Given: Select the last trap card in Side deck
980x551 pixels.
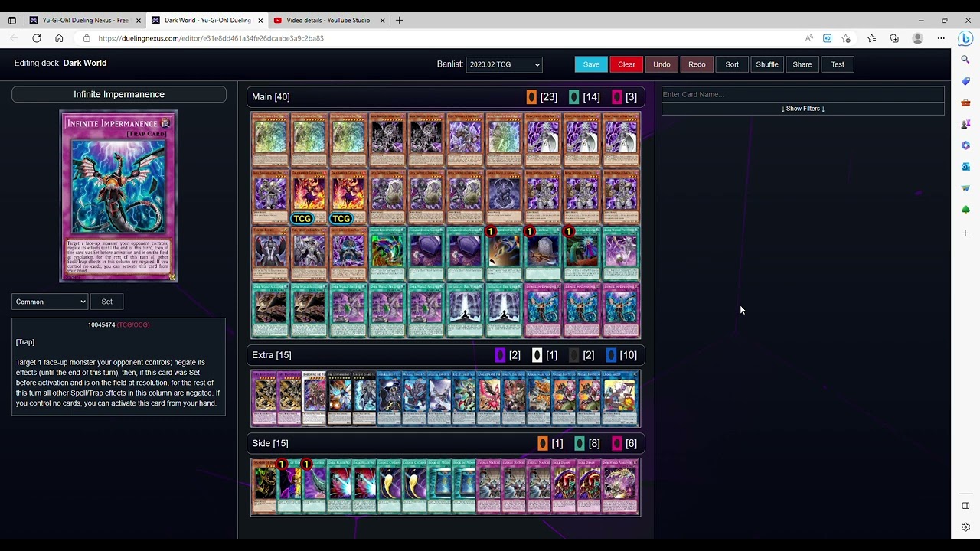Looking at the screenshot, I should [x=619, y=487].
